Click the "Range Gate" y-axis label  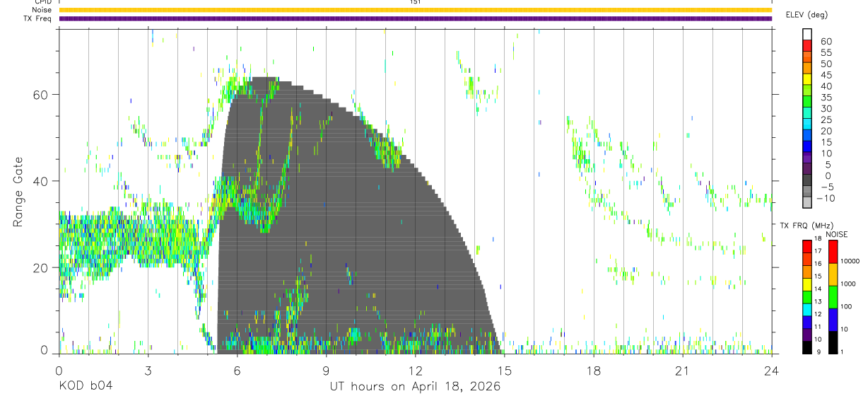click(x=18, y=191)
